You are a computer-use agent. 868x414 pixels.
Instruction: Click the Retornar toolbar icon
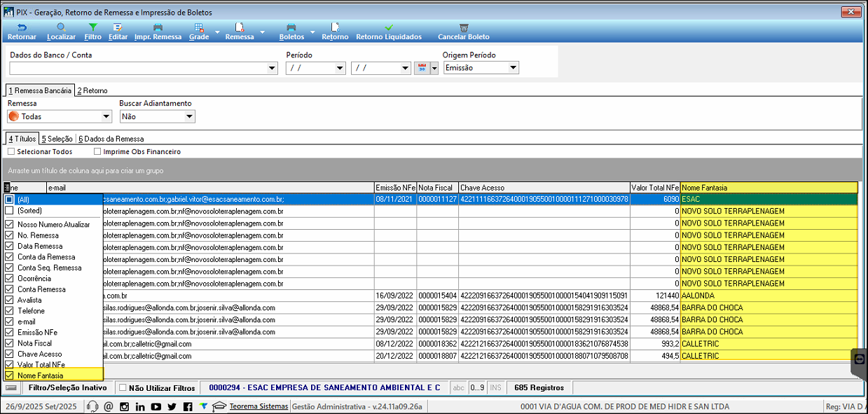coord(21,27)
